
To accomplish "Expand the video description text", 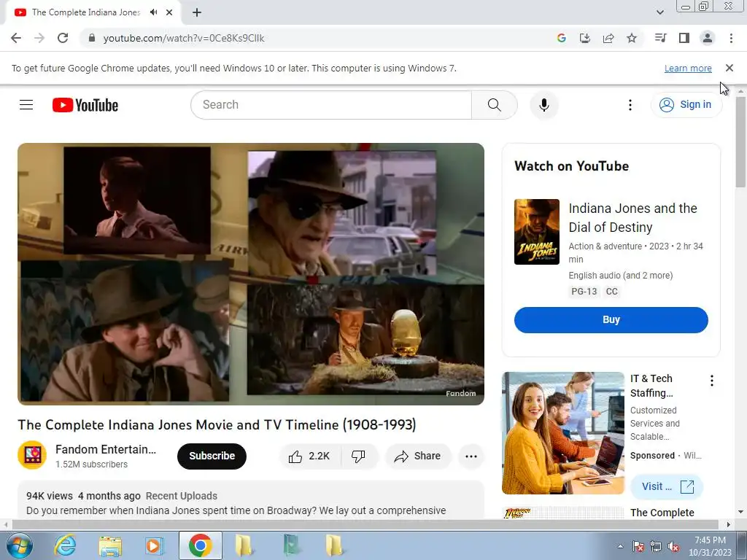I will point(236,510).
